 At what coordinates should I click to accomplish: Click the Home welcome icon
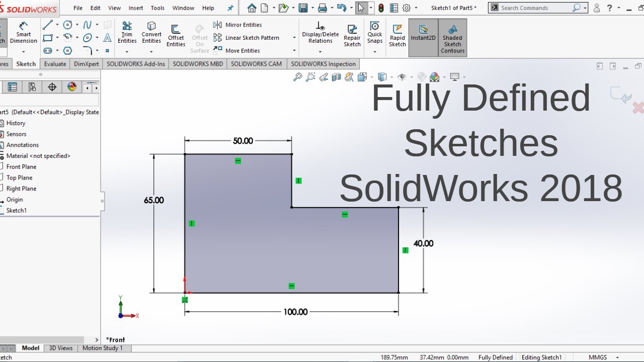(x=252, y=8)
